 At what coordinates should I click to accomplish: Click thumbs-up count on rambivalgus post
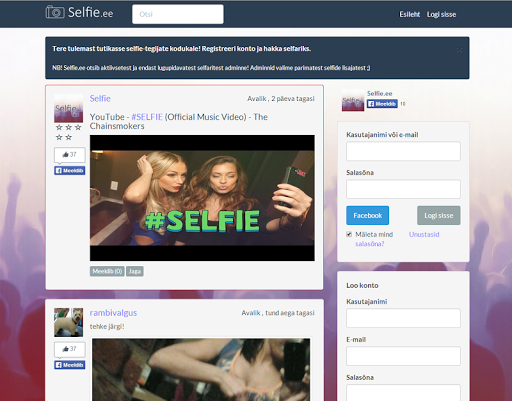coord(70,349)
